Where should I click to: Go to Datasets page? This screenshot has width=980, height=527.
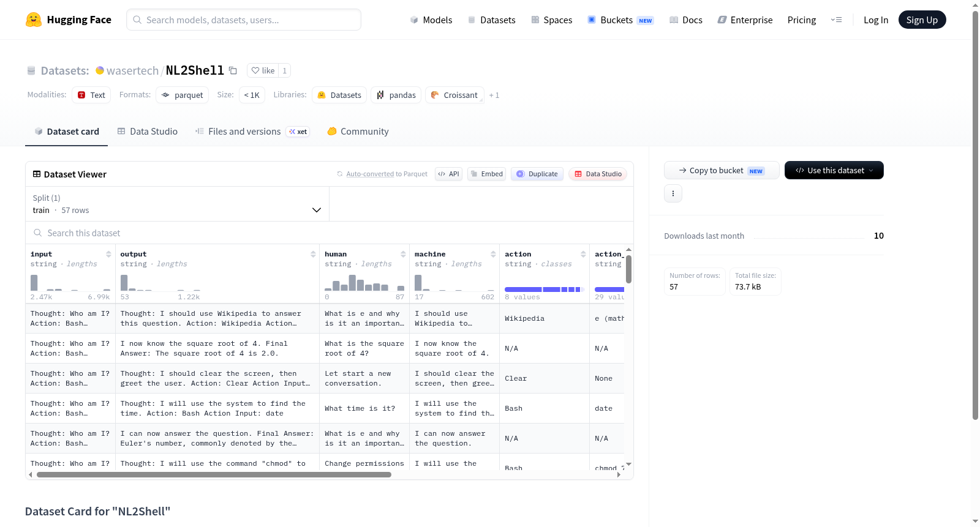coord(491,20)
